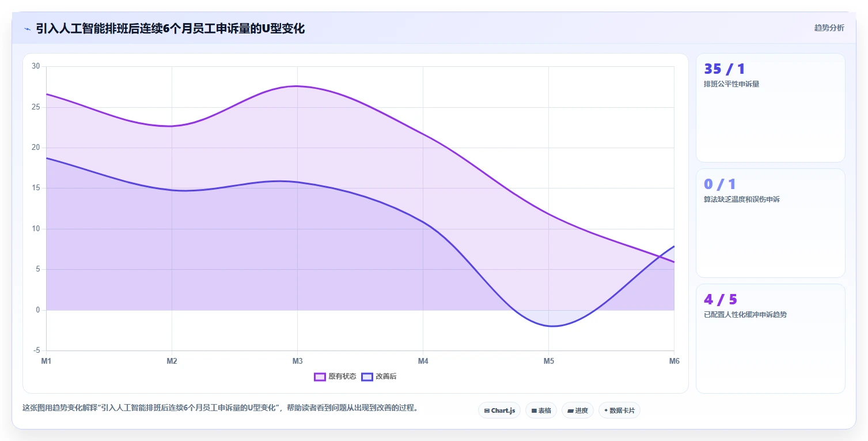
Task: Click the chart title 引入人工智能排班后 heading
Action: (x=170, y=28)
